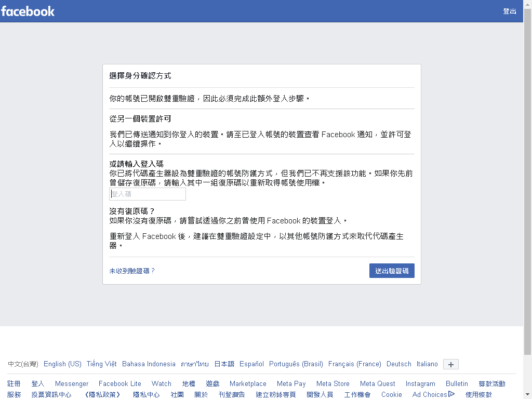The image size is (532, 399).
Task: Open Marketplace from the footer
Action: pyautogui.click(x=248, y=383)
